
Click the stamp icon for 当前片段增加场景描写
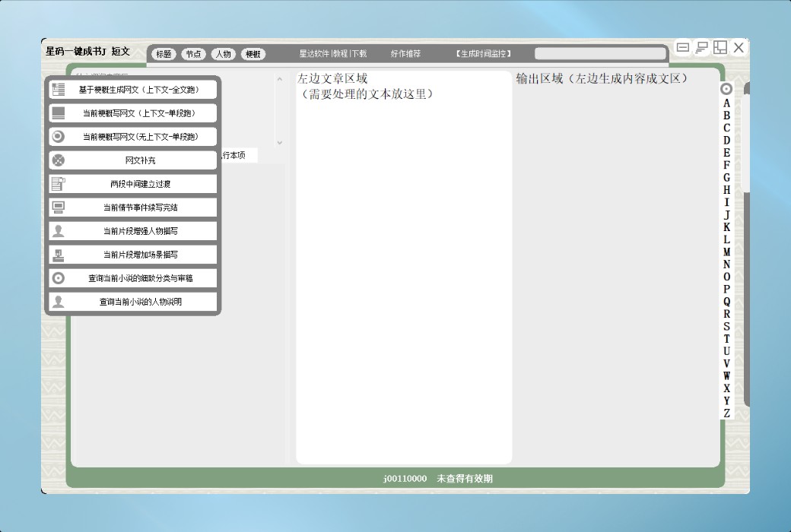coord(58,255)
